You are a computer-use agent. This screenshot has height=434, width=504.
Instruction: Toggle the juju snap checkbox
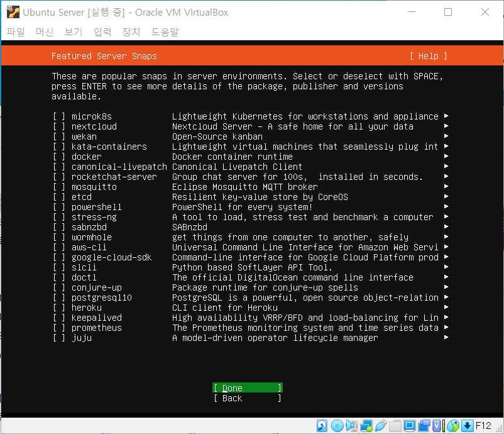pyautogui.click(x=59, y=338)
